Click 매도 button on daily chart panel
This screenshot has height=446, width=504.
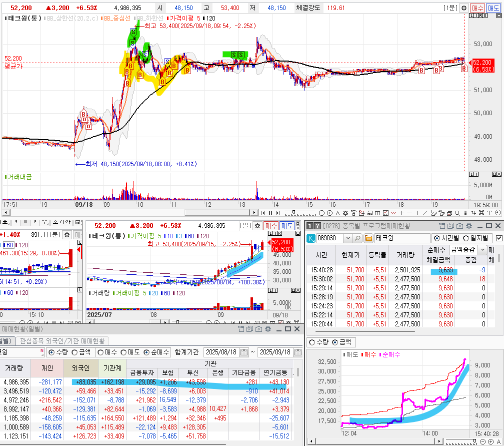(286, 226)
